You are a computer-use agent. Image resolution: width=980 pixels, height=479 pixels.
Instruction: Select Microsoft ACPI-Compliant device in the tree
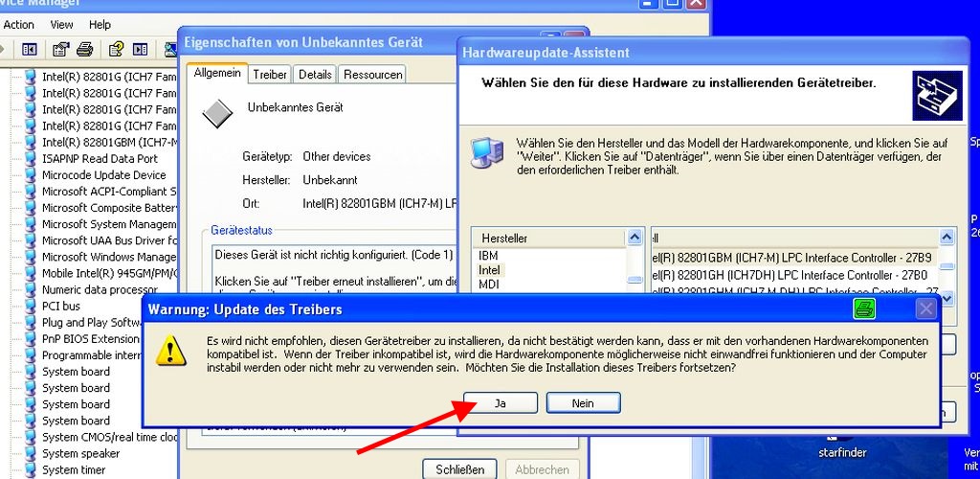click(x=109, y=192)
